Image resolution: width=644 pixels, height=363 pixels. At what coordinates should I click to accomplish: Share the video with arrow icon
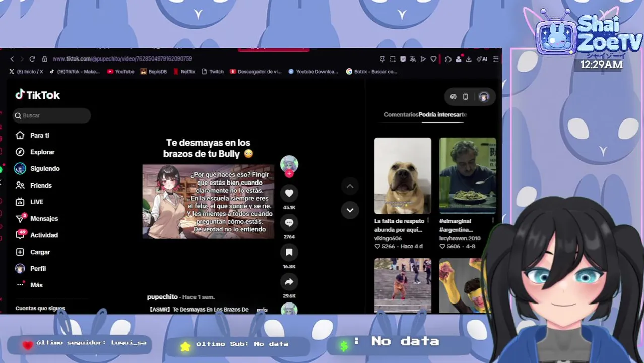point(289,282)
